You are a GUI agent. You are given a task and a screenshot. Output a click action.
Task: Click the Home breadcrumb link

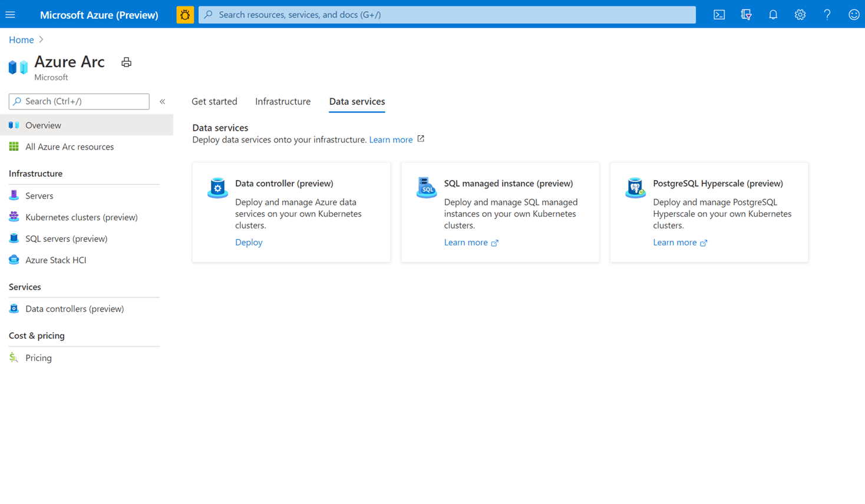(21, 39)
